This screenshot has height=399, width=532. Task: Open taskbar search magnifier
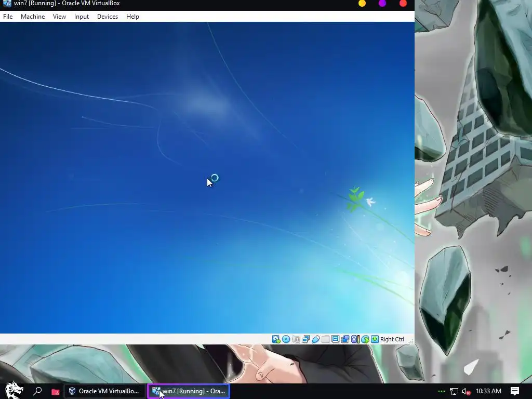pos(37,391)
